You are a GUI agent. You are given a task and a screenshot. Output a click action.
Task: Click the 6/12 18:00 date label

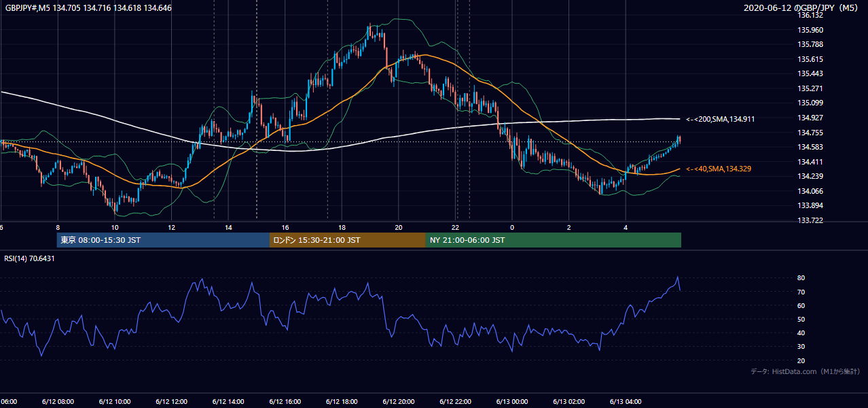342,401
